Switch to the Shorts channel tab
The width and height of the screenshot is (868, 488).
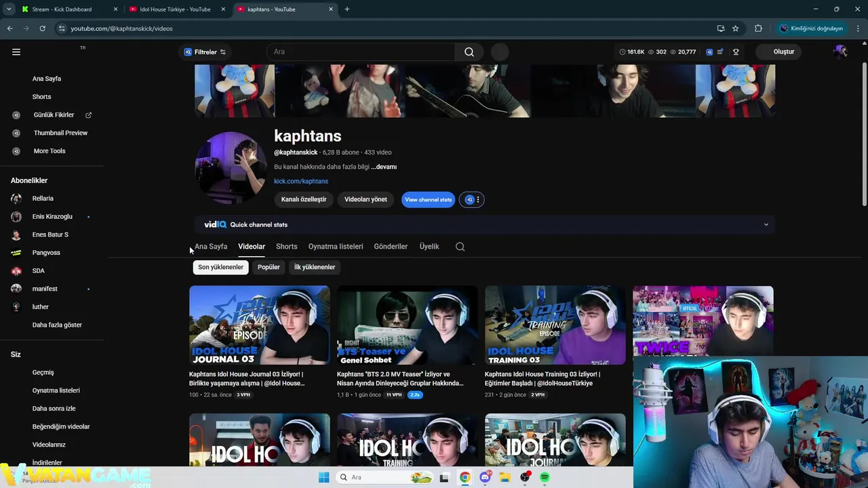pyautogui.click(x=287, y=247)
